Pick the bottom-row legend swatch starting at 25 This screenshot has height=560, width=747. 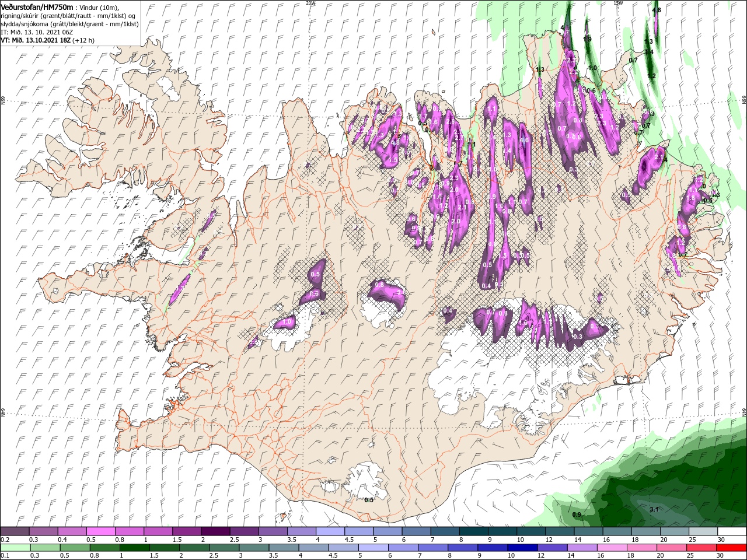[x=702, y=548]
